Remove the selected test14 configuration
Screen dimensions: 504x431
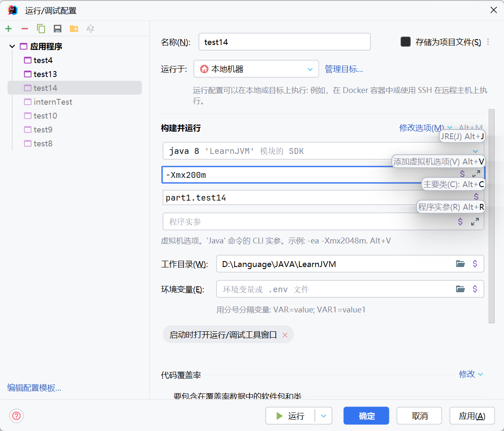pyautogui.click(x=24, y=29)
